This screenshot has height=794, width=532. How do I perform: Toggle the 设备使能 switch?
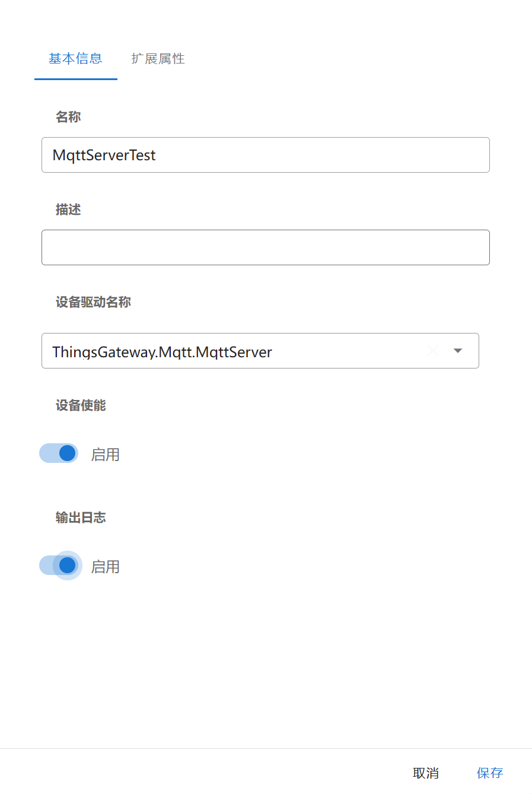tap(59, 453)
